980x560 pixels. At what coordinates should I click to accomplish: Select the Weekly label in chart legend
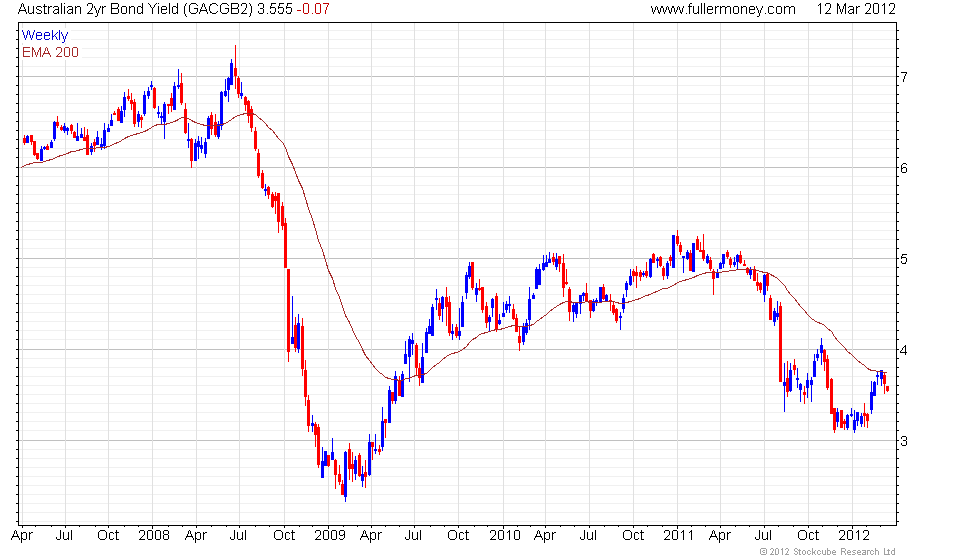click(44, 36)
